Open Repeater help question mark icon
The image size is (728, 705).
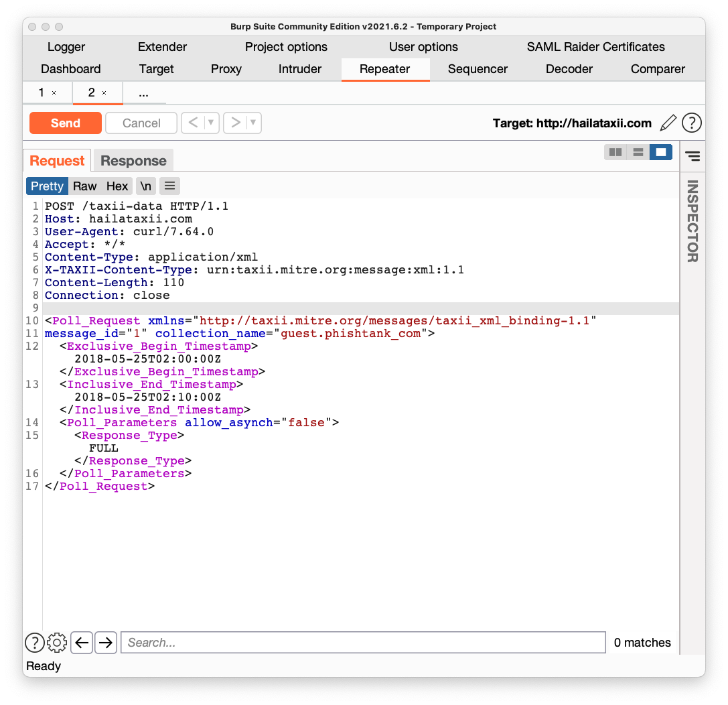click(691, 123)
